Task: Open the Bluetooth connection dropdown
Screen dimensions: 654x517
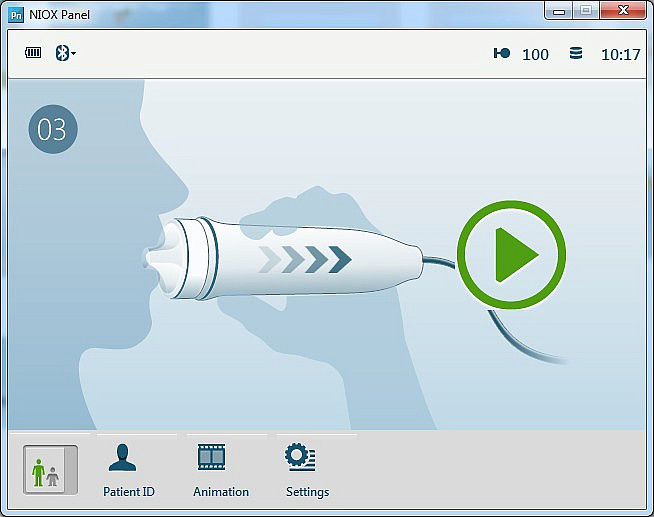Action: click(65, 53)
